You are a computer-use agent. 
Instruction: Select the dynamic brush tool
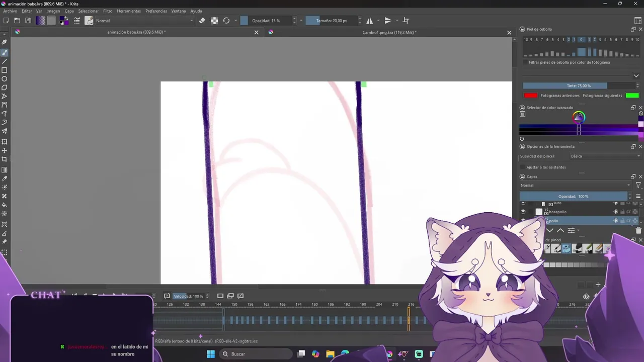pyautogui.click(x=5, y=122)
